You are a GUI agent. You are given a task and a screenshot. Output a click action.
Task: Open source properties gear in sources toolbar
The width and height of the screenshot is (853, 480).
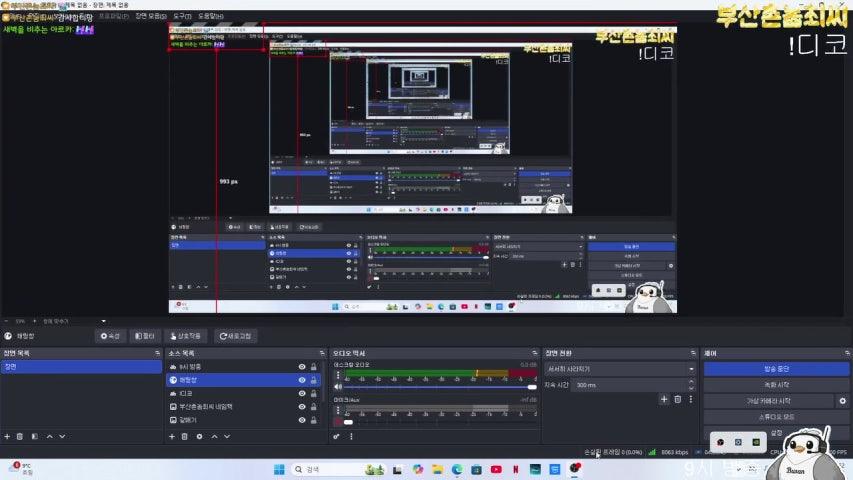click(199, 436)
